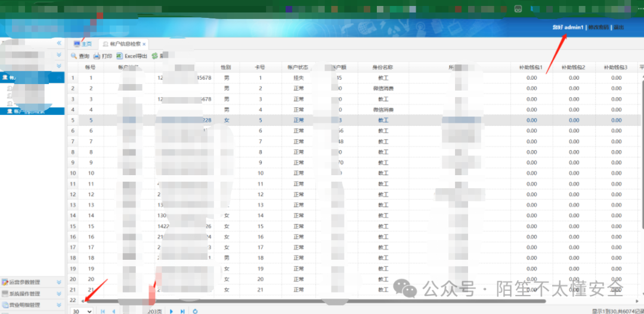Open the page size dropdown showing 30
Viewport: 644px width, 314px height.
coord(82,311)
